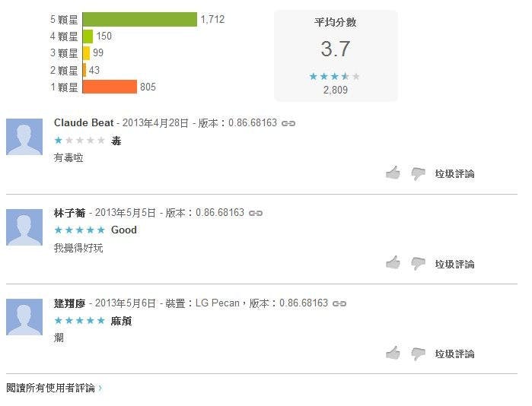Open permalink icon for 林子喬's review
532x406 pixels.
(x=256, y=213)
